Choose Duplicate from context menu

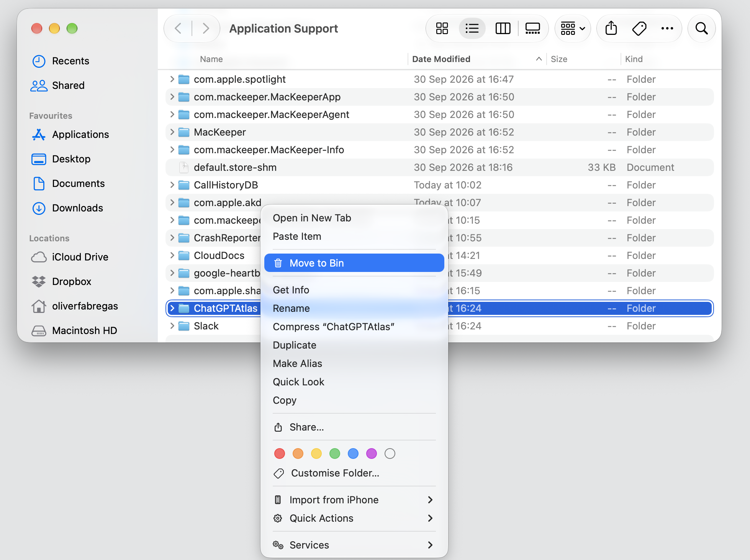tap(354, 345)
